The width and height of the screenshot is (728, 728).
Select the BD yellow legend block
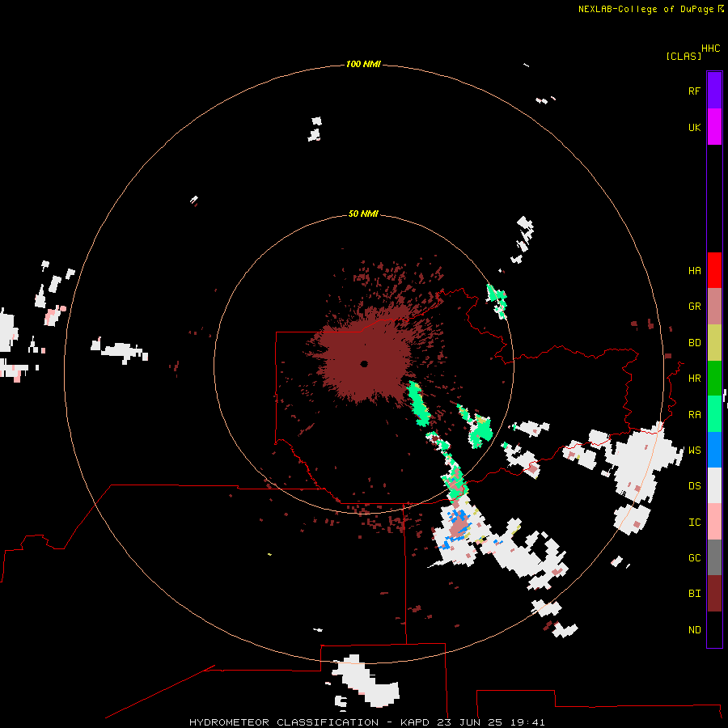point(714,343)
